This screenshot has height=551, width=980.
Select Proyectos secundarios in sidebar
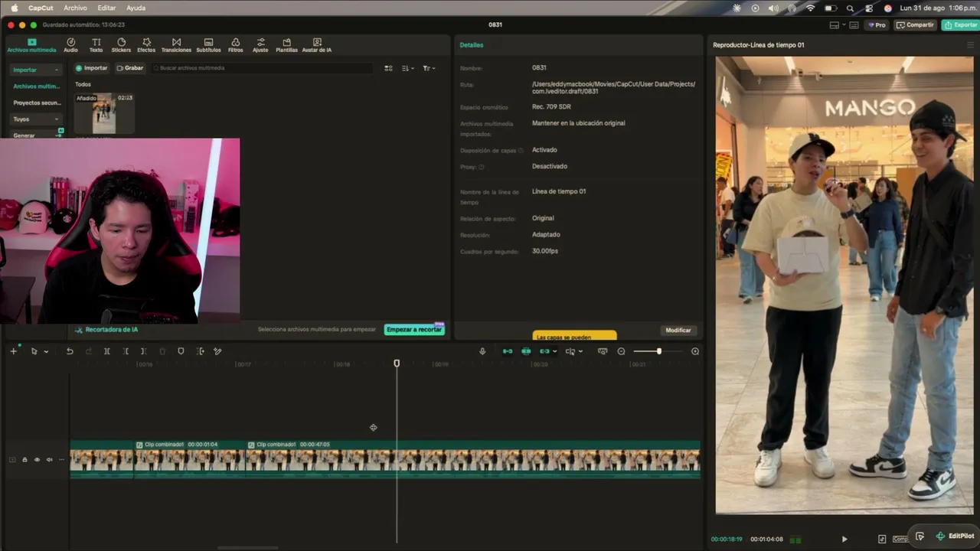click(x=37, y=103)
